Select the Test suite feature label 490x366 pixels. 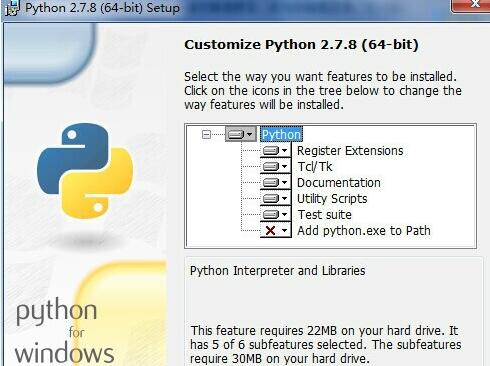[325, 214]
